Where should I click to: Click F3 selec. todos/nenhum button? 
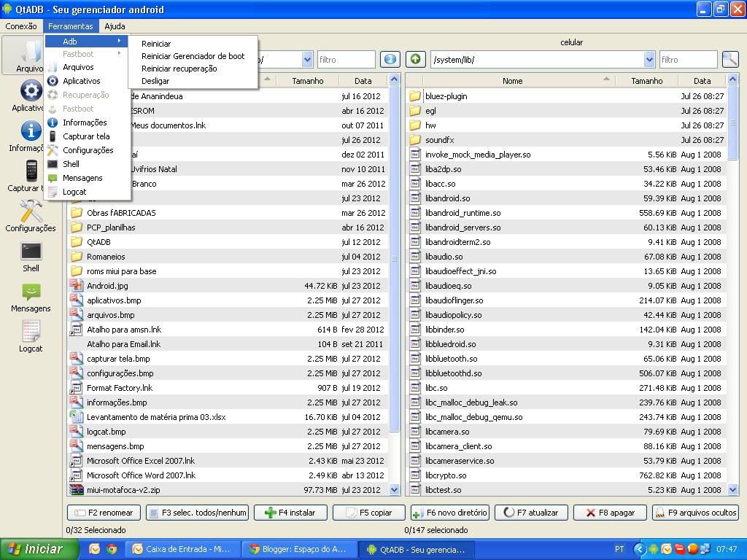click(x=197, y=513)
